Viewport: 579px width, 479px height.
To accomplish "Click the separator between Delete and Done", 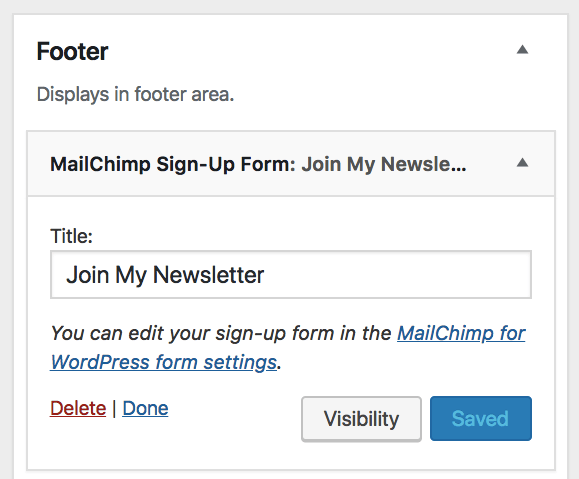I will click(x=114, y=408).
